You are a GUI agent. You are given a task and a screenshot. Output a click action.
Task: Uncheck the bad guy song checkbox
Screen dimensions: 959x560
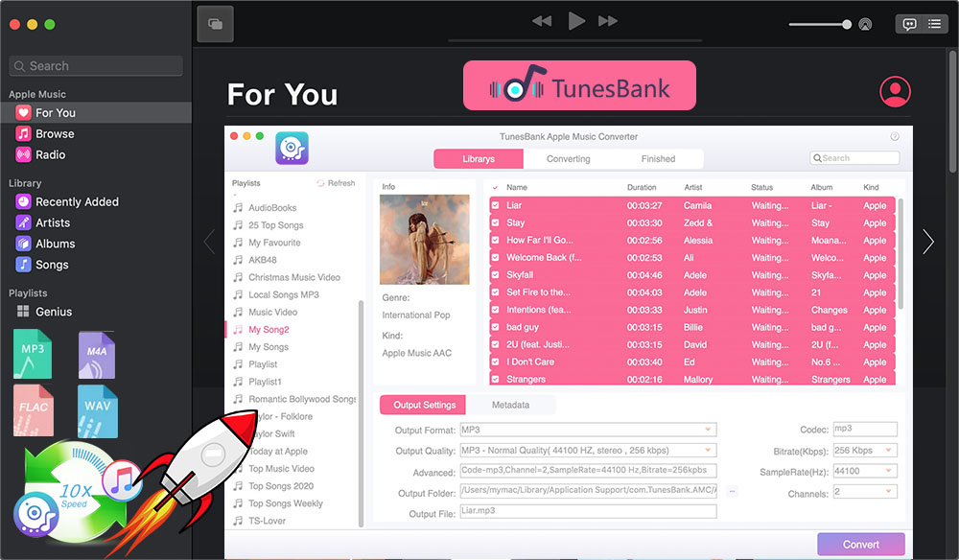tap(496, 326)
